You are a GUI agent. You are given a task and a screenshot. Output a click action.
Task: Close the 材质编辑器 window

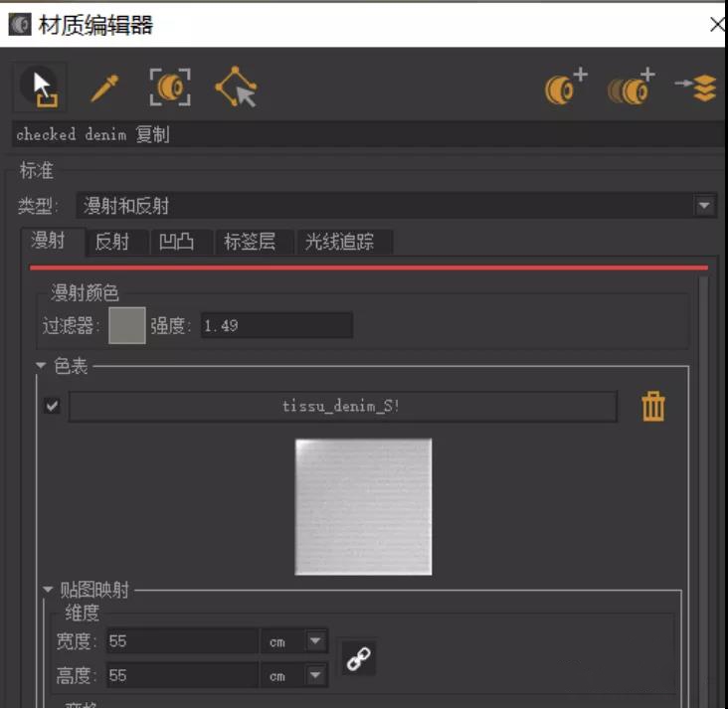point(716,25)
